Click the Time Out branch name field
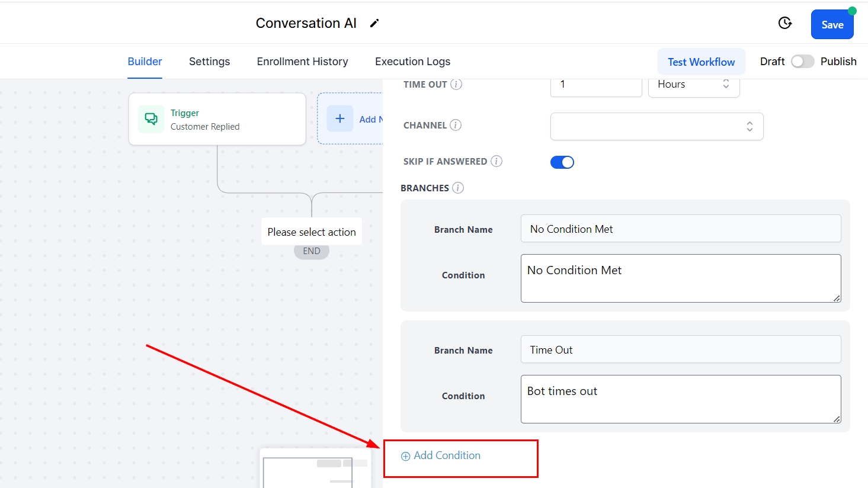Image resolution: width=868 pixels, height=488 pixels. 680,349
